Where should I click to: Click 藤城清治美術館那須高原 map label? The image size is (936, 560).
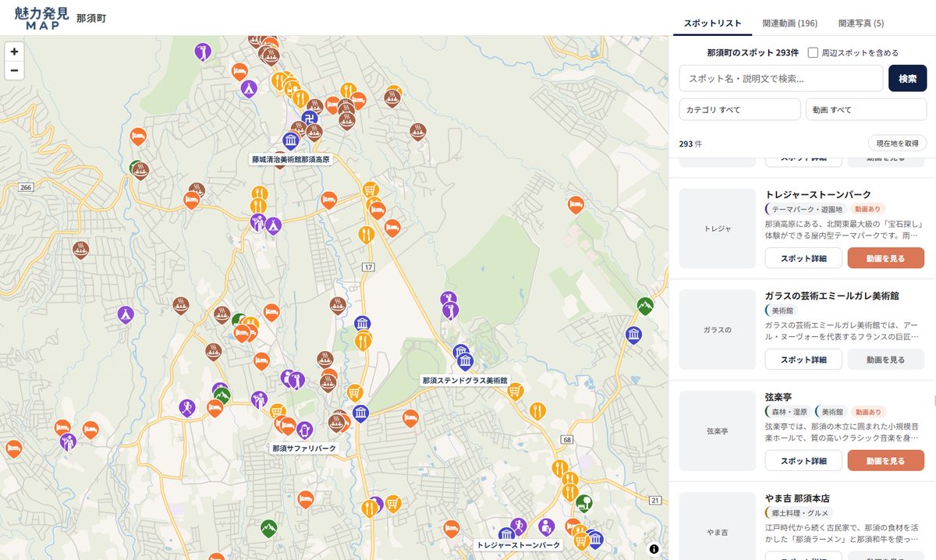coord(290,159)
